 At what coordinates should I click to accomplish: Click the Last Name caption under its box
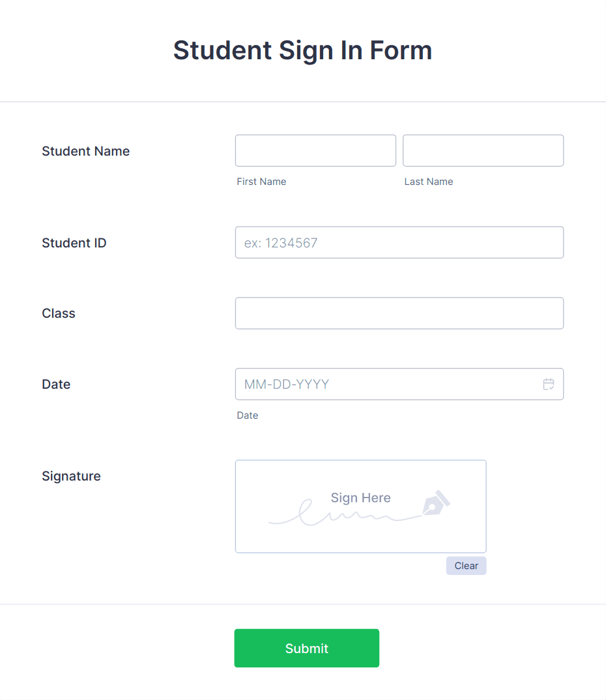(429, 182)
